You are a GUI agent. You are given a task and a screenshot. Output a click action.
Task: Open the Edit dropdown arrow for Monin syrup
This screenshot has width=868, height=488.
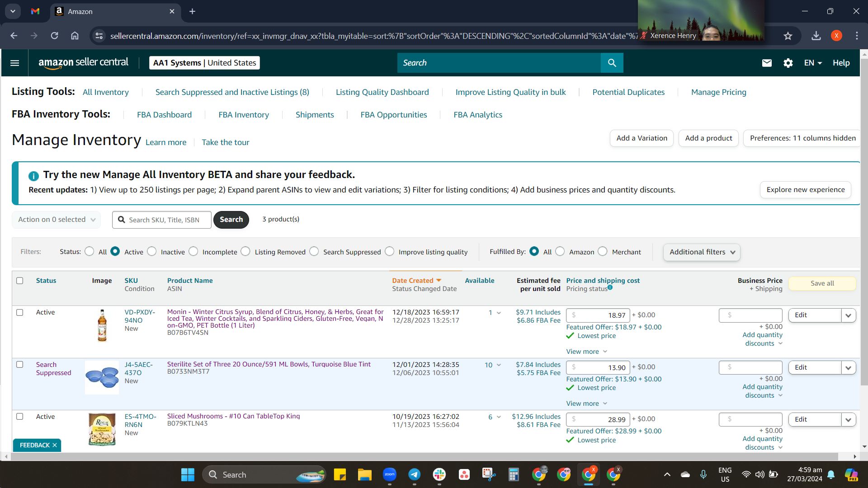[x=849, y=315]
